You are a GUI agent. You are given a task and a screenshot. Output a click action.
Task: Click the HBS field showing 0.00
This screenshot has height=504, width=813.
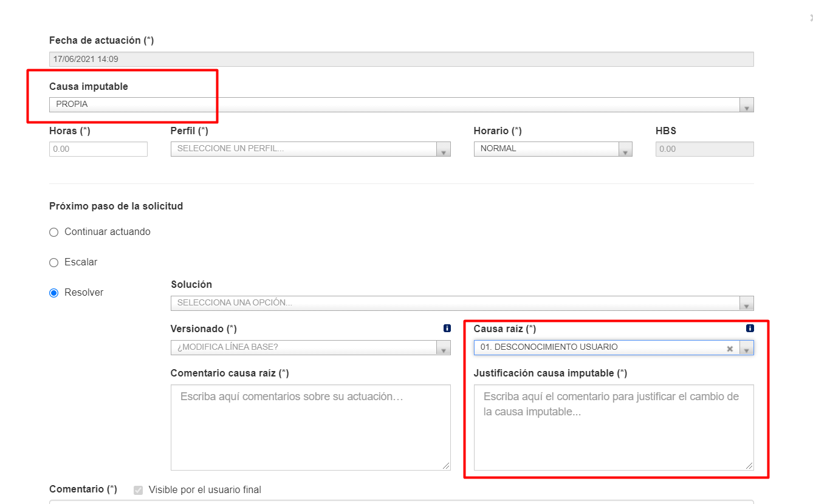pyautogui.click(x=705, y=149)
